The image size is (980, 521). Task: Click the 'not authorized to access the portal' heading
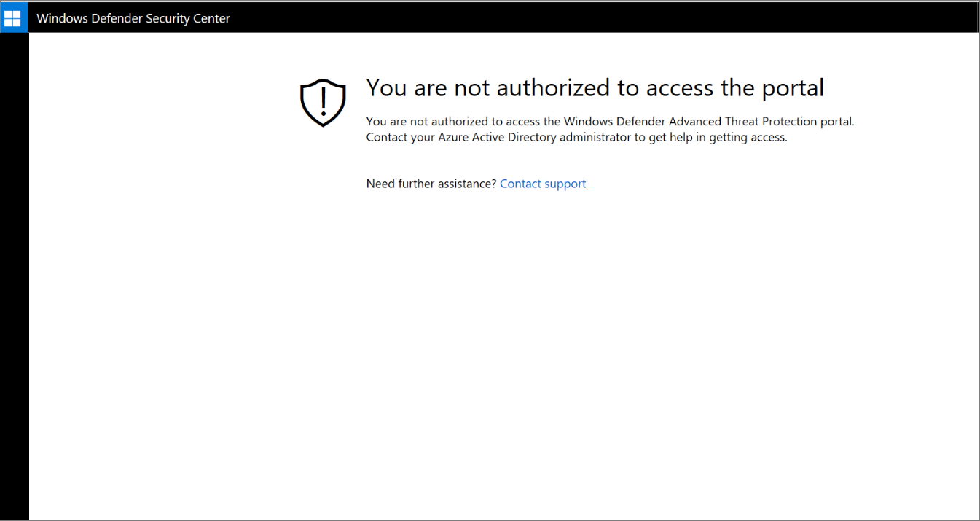click(595, 88)
